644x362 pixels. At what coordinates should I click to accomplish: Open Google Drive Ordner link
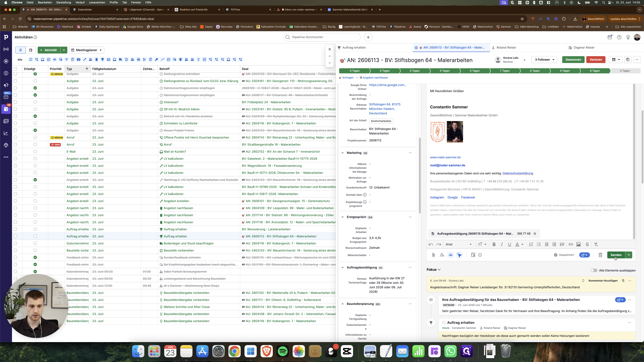(x=388, y=85)
